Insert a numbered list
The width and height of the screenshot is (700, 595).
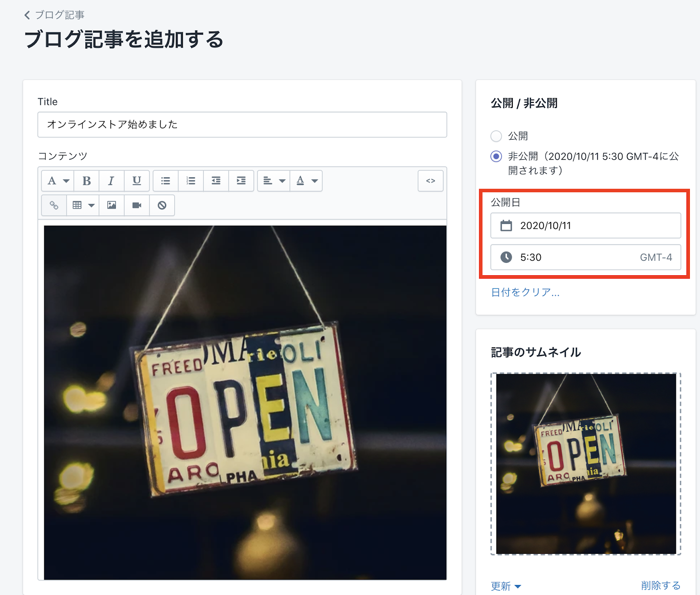[x=191, y=181]
